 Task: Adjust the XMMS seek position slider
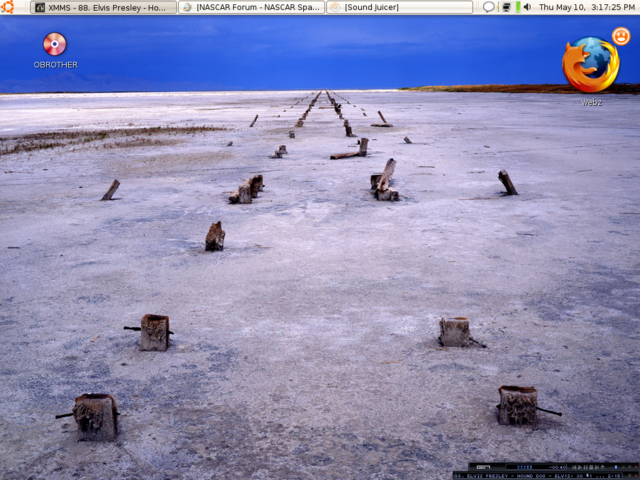click(x=616, y=467)
